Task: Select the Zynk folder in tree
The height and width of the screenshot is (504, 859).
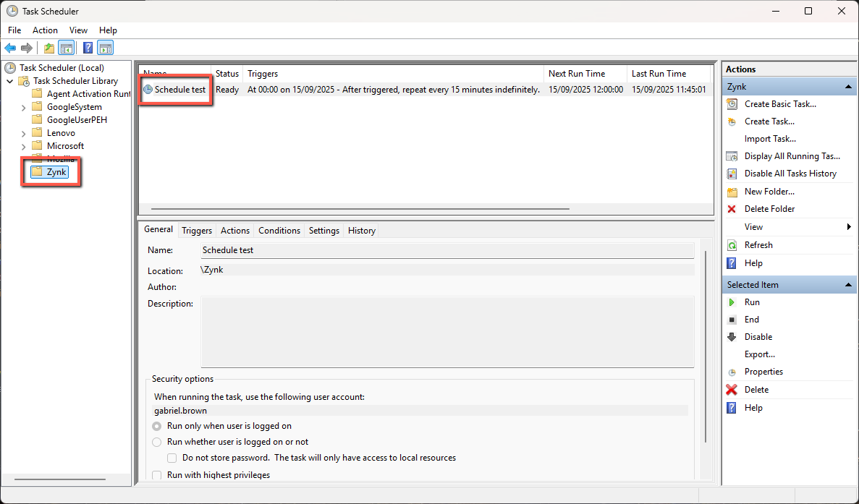Action: tap(49, 172)
